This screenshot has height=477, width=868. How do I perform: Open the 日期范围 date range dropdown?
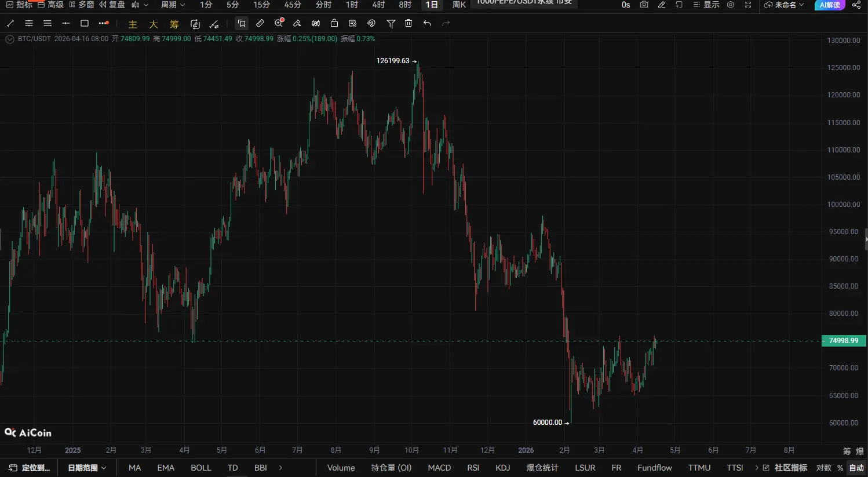coord(87,468)
